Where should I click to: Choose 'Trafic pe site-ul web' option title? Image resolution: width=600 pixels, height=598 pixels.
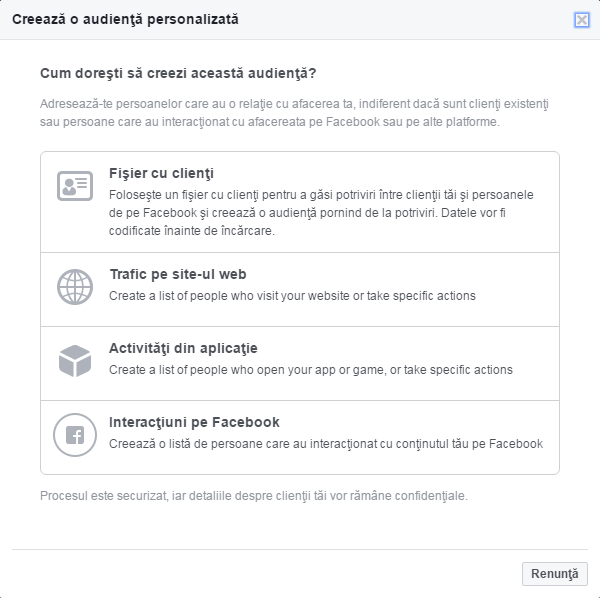point(178,274)
